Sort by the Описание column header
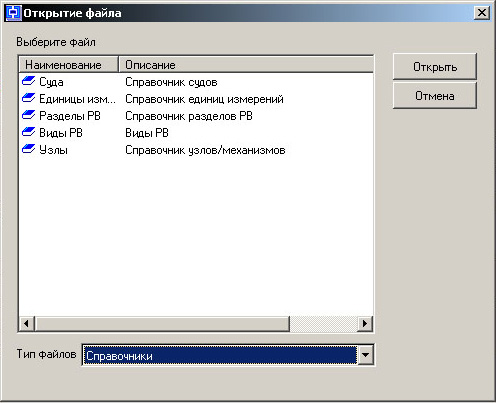This screenshot has width=496, height=403. tap(246, 65)
